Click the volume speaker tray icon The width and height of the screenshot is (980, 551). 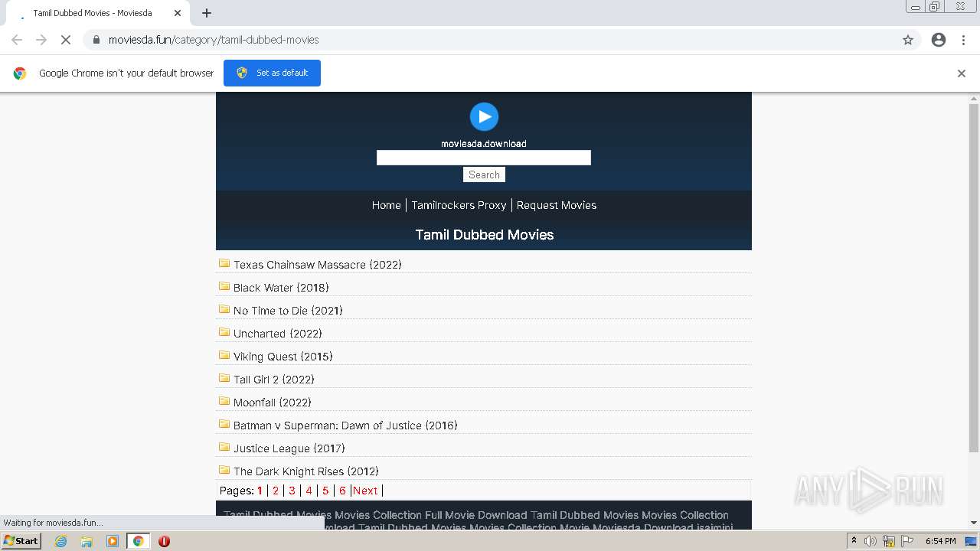pyautogui.click(x=871, y=541)
